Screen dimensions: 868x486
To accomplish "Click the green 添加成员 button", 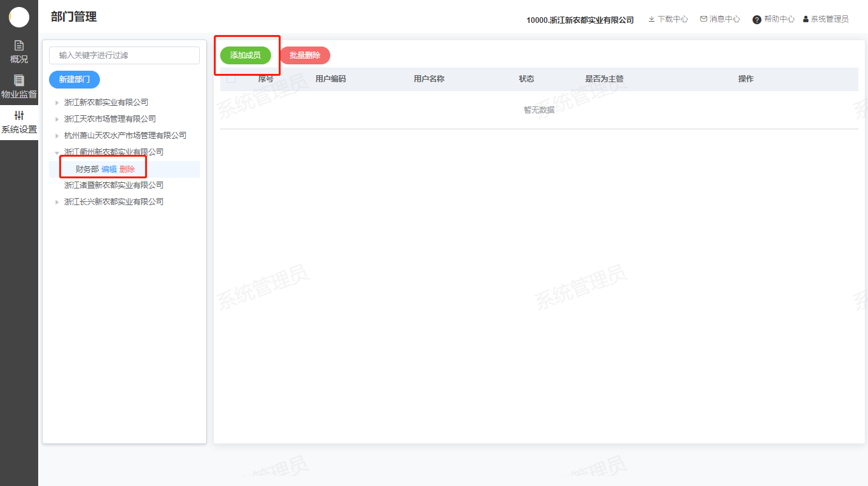I will [x=246, y=55].
